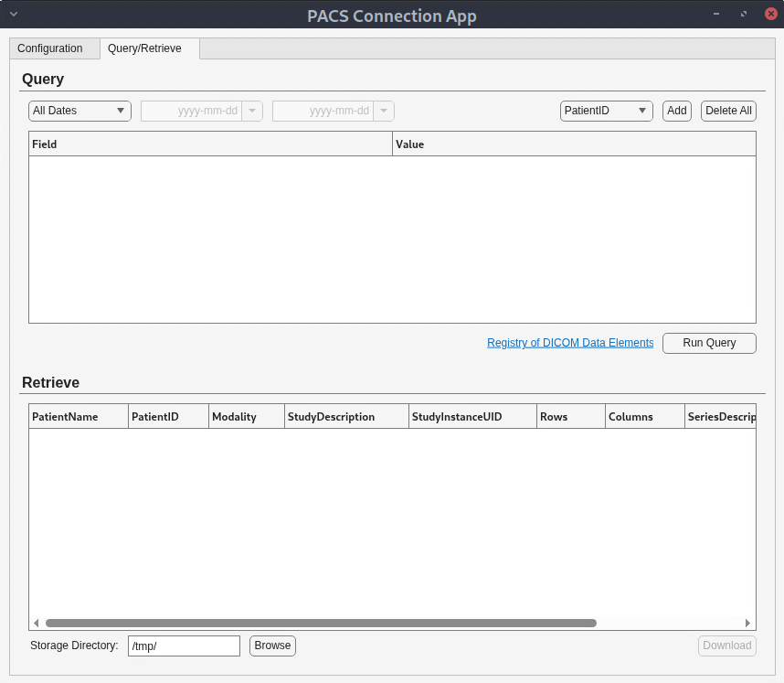784x683 pixels.
Task: Click the Download button
Action: click(x=727, y=646)
